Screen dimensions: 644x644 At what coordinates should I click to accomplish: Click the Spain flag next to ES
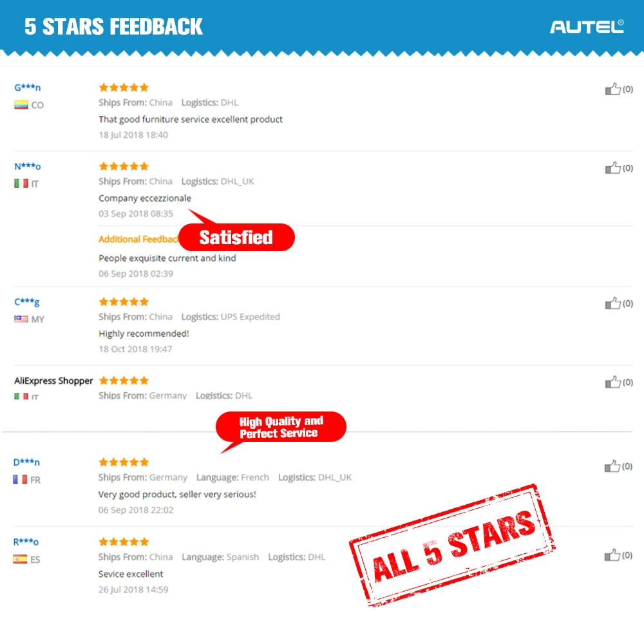pos(20,560)
